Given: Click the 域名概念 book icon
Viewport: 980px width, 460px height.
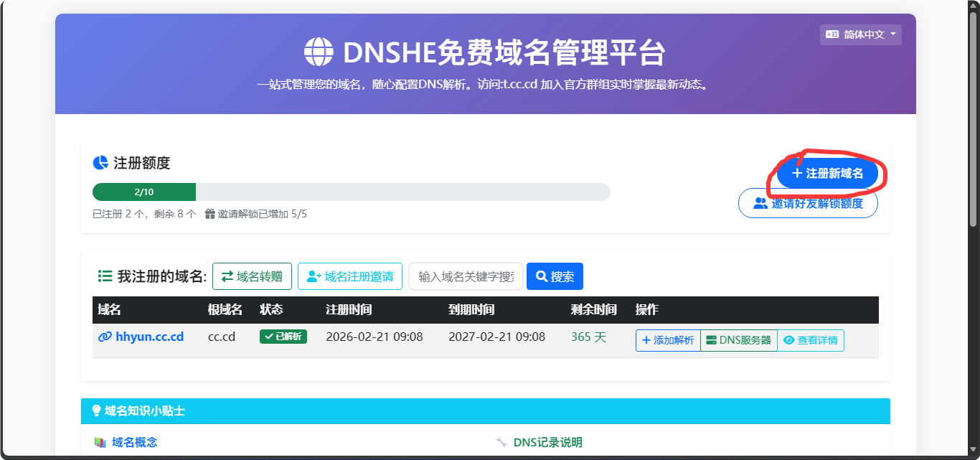Looking at the screenshot, I should [100, 442].
